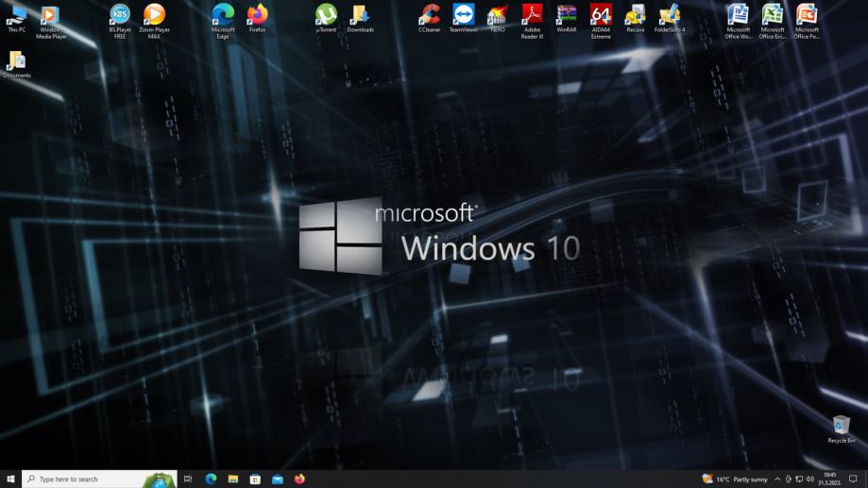Open the Action Center notifications
This screenshot has height=488, width=868.
pyautogui.click(x=853, y=480)
